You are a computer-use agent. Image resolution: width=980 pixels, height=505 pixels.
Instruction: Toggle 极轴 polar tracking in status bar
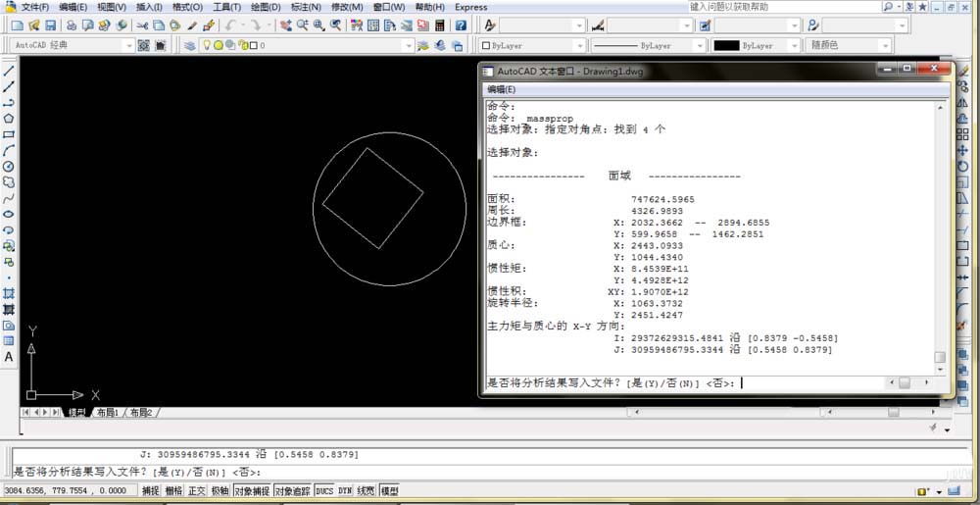pos(220,491)
